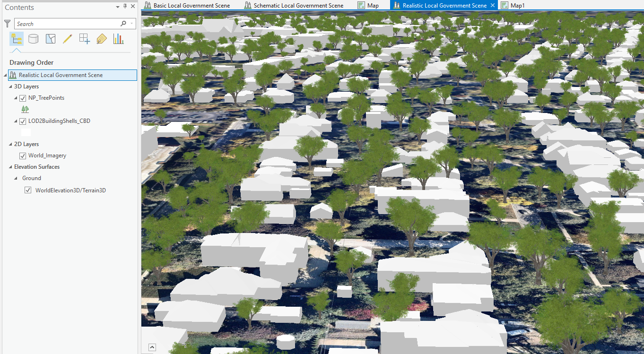Select the List By Charts icon

(x=118, y=39)
